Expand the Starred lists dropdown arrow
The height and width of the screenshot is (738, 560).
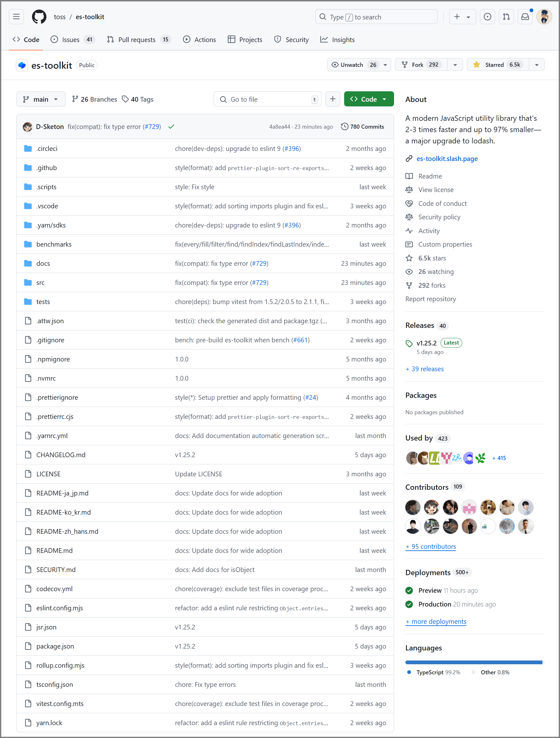point(537,65)
